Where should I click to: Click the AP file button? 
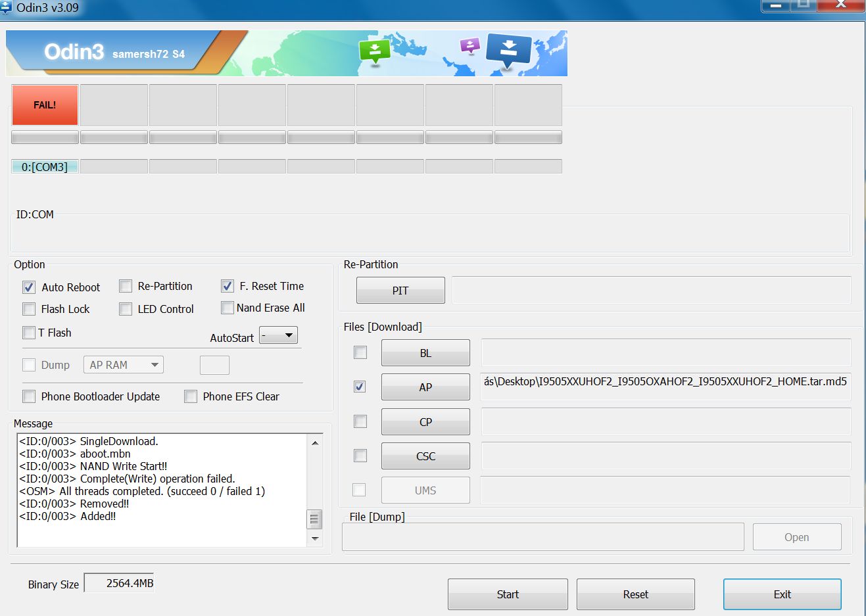pos(425,387)
